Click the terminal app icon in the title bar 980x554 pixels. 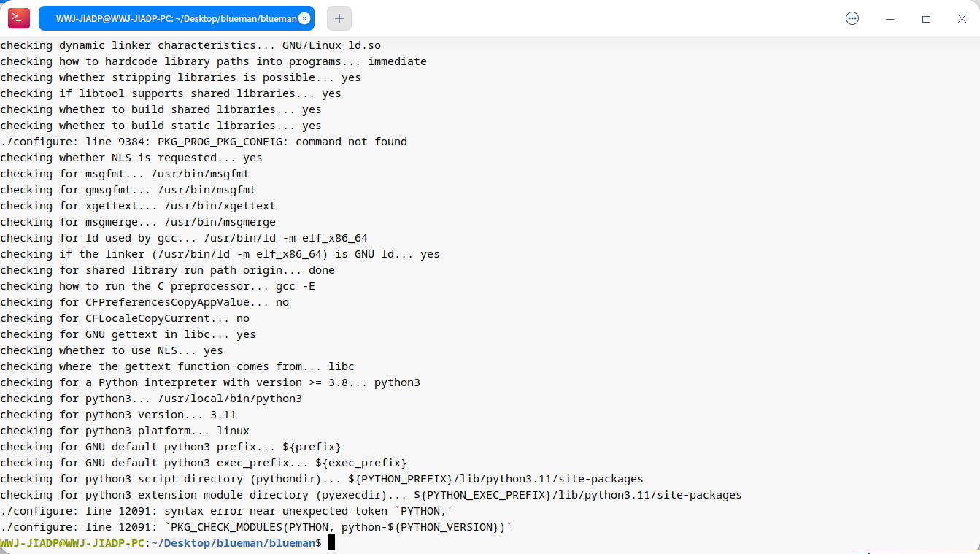click(19, 18)
